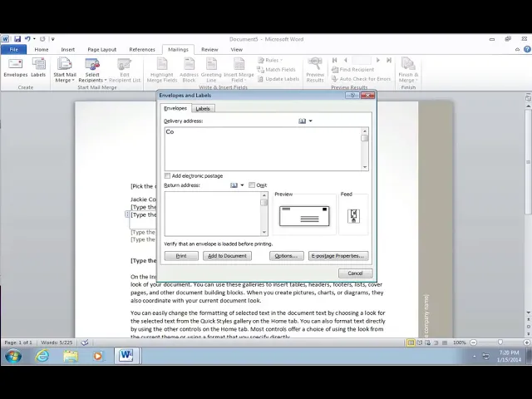Image resolution: width=532 pixels, height=399 pixels.
Task: Expand return address book dropdown arrow
Action: [x=242, y=185]
